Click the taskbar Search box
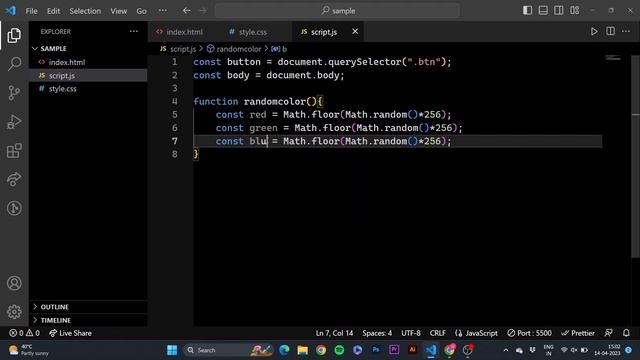640x360 pixels. pyautogui.click(x=229, y=350)
